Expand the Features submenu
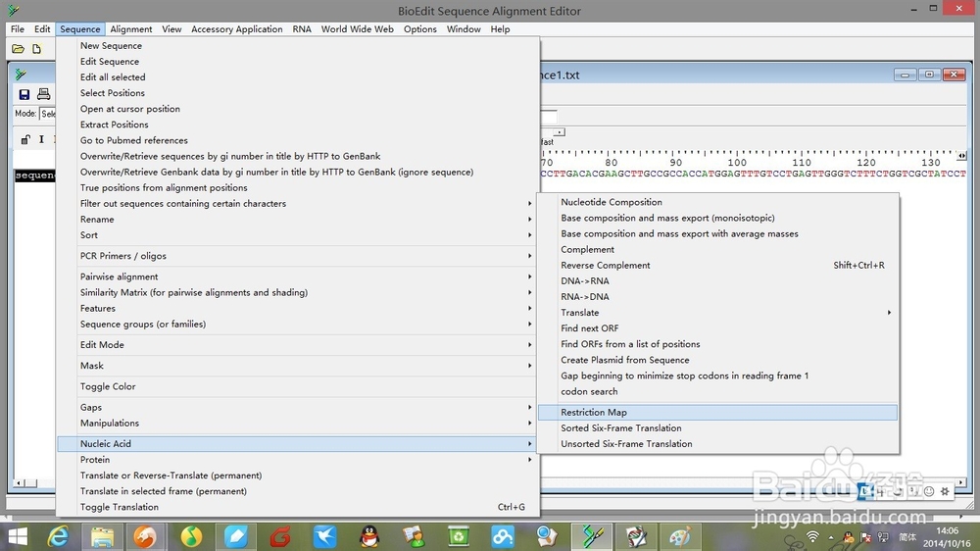980x551 pixels. tap(298, 308)
